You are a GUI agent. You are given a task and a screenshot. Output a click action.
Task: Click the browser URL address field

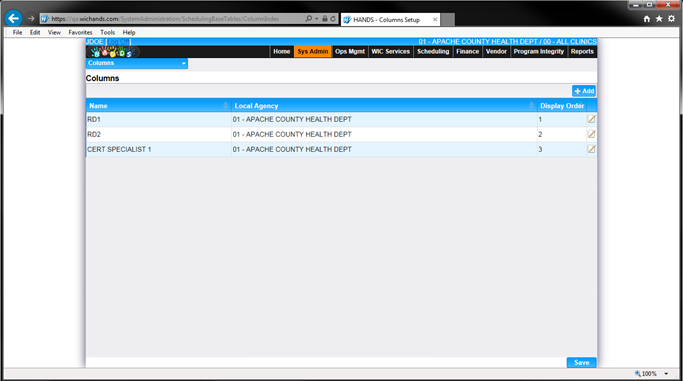pos(172,19)
